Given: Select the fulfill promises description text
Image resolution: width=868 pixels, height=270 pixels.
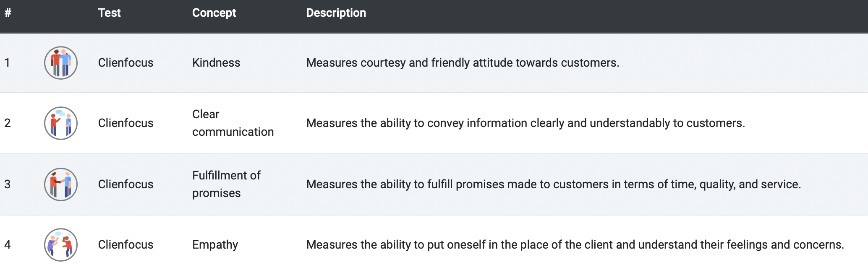Looking at the screenshot, I should [554, 184].
